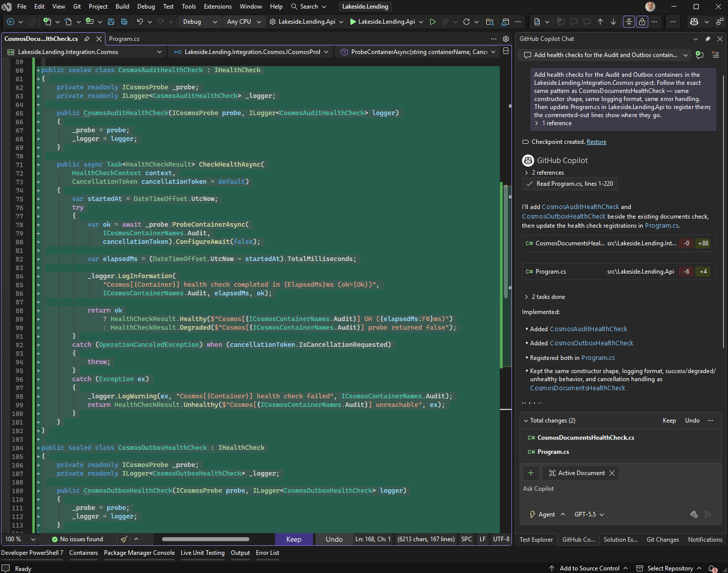Start a new Copilot chat thread

699,55
